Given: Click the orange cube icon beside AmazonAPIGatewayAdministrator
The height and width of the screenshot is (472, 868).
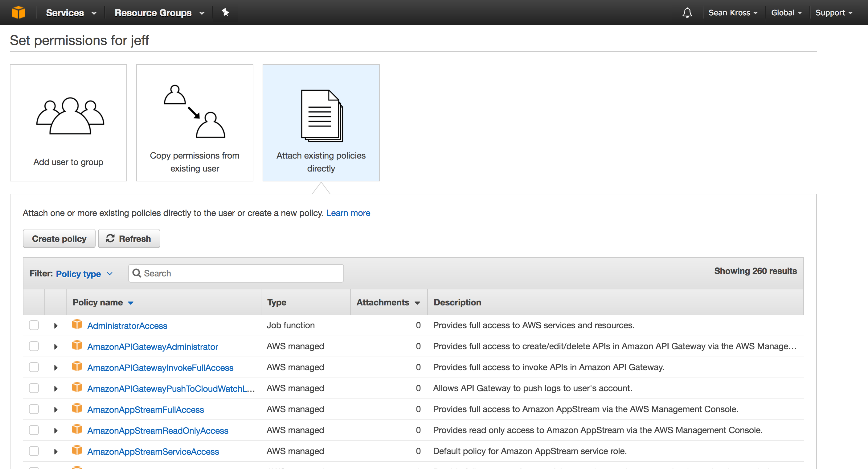Looking at the screenshot, I should point(77,345).
